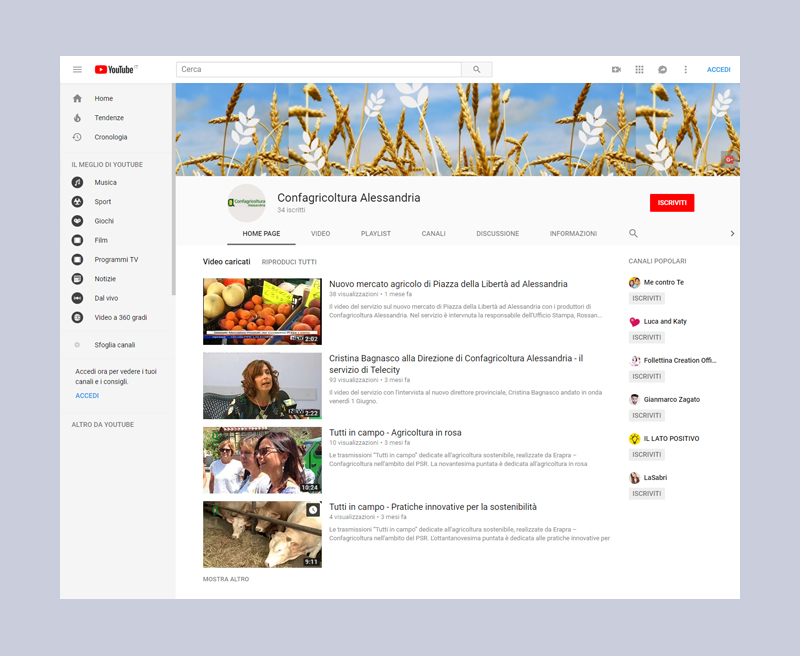Click the Tendenze flame icon
This screenshot has width=800, height=656.
click(x=77, y=118)
